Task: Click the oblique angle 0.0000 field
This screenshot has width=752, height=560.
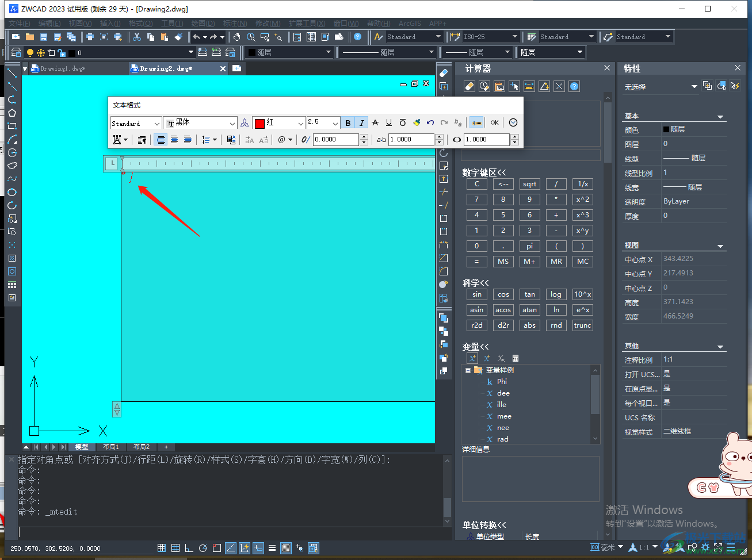Action: [x=335, y=140]
